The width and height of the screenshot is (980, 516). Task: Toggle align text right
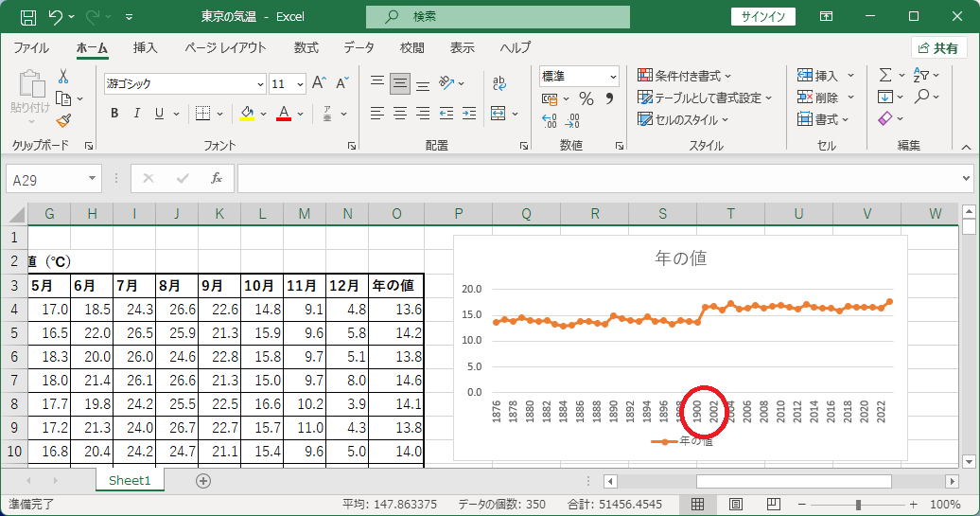(x=423, y=114)
